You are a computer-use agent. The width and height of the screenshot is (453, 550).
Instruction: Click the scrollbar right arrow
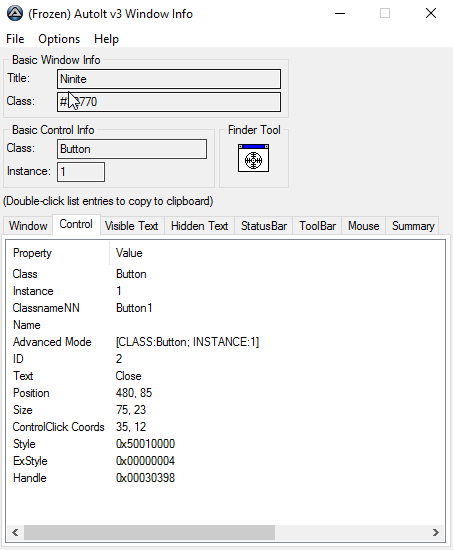(x=435, y=532)
